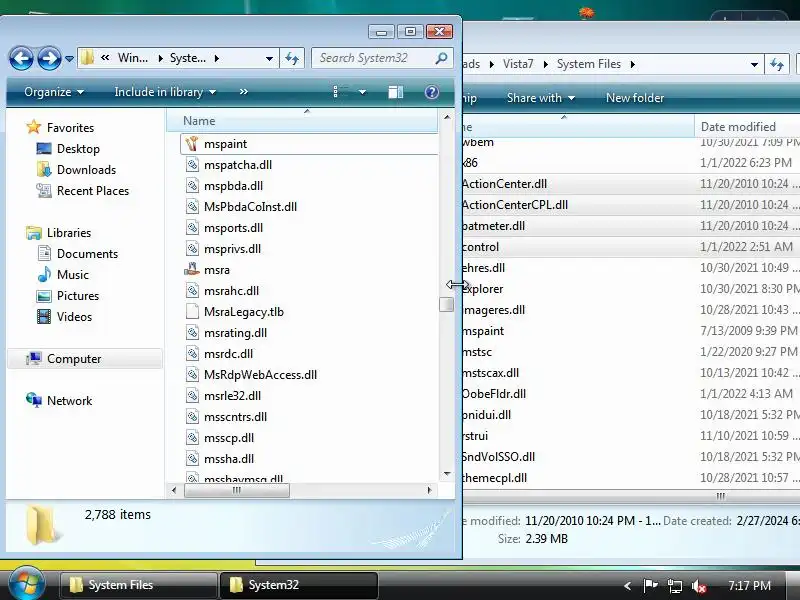This screenshot has width=800, height=600.
Task: Select themecpl.dll in System Files window
Action: click(495, 478)
